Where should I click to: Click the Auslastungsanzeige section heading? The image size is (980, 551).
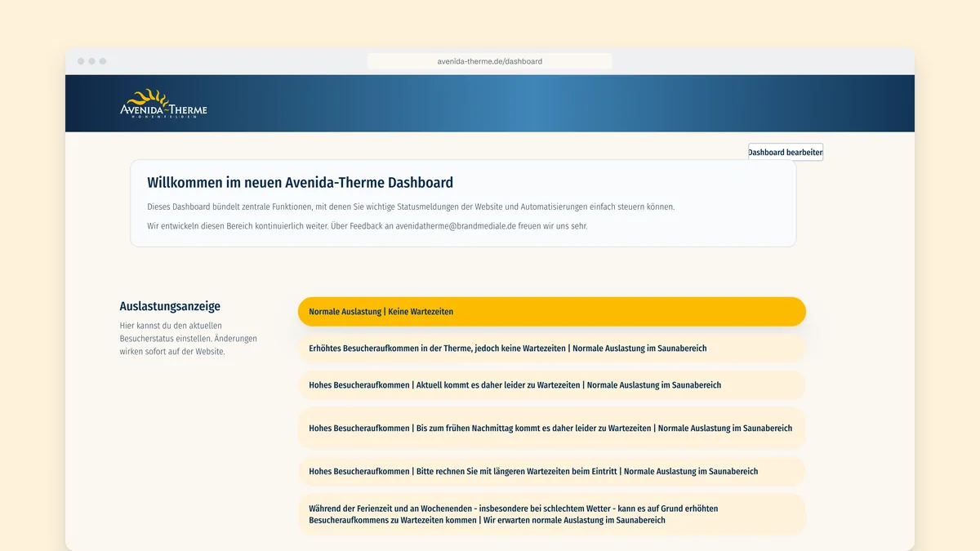(170, 307)
